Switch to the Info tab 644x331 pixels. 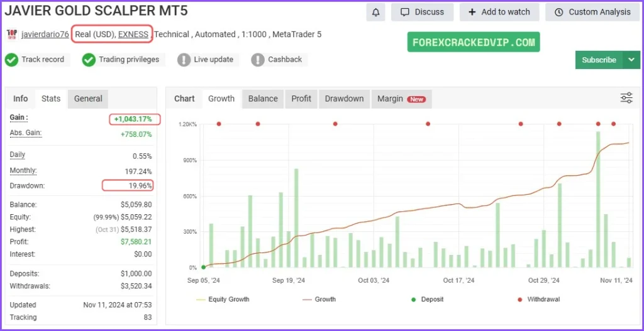tap(21, 99)
